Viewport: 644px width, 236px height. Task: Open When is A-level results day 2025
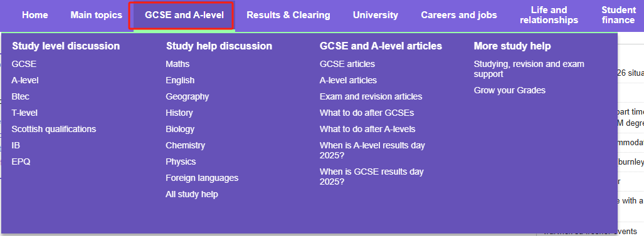click(372, 150)
